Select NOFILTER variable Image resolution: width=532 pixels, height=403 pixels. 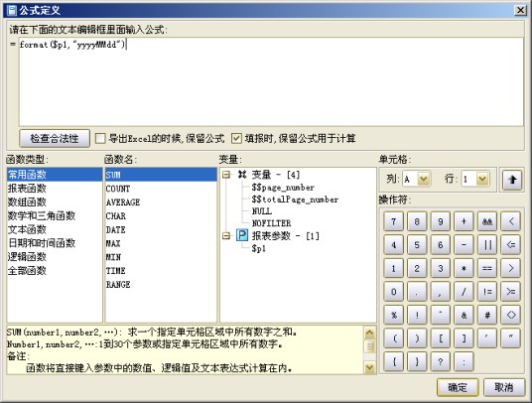271,223
